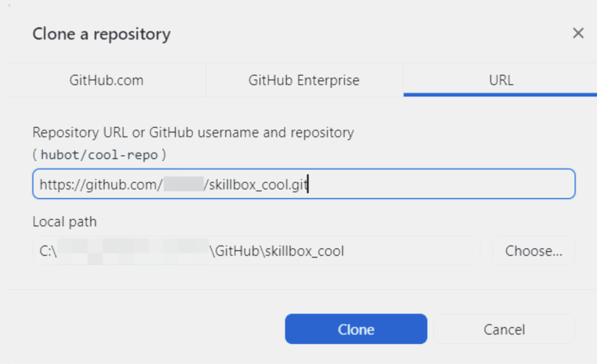Click the "Clone a repository" dialog title
The image size is (597, 364).
(102, 34)
